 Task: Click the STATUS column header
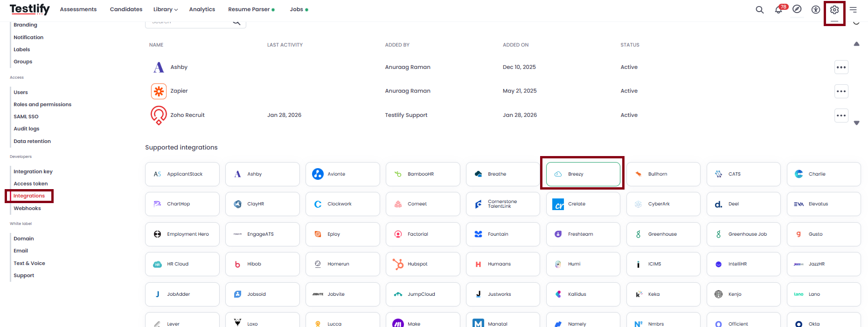click(x=630, y=45)
